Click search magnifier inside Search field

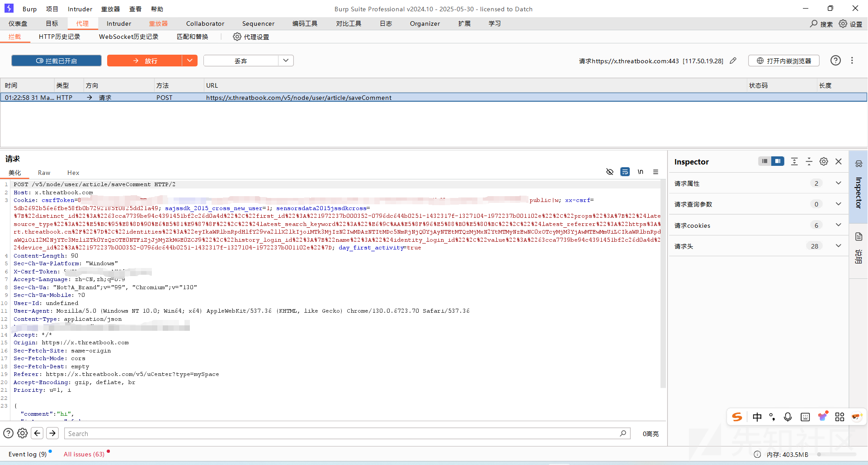click(x=623, y=433)
